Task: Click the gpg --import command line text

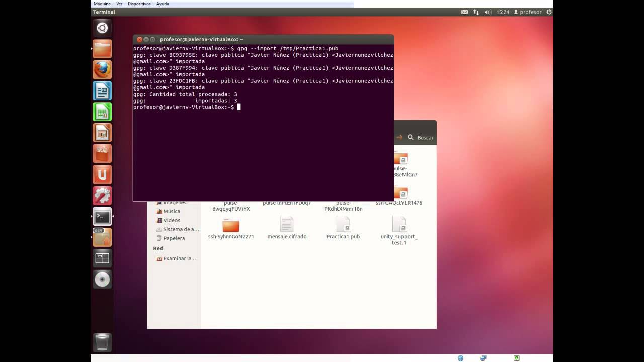Action: (x=287, y=48)
